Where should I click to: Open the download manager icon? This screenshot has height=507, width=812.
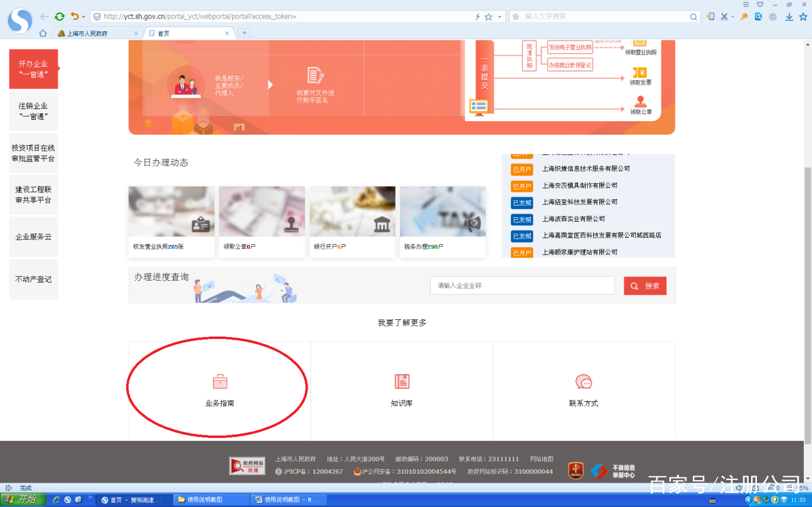coord(790,17)
